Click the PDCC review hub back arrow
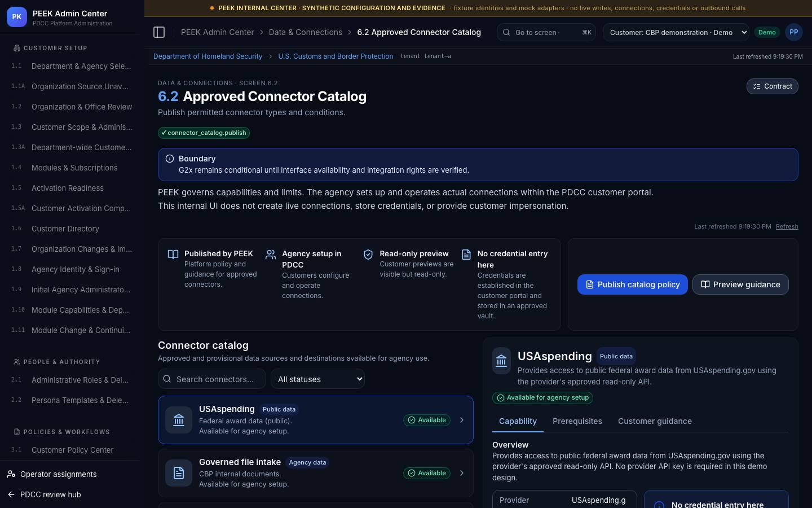Screen dimensions: 812x508 [x=11, y=494]
